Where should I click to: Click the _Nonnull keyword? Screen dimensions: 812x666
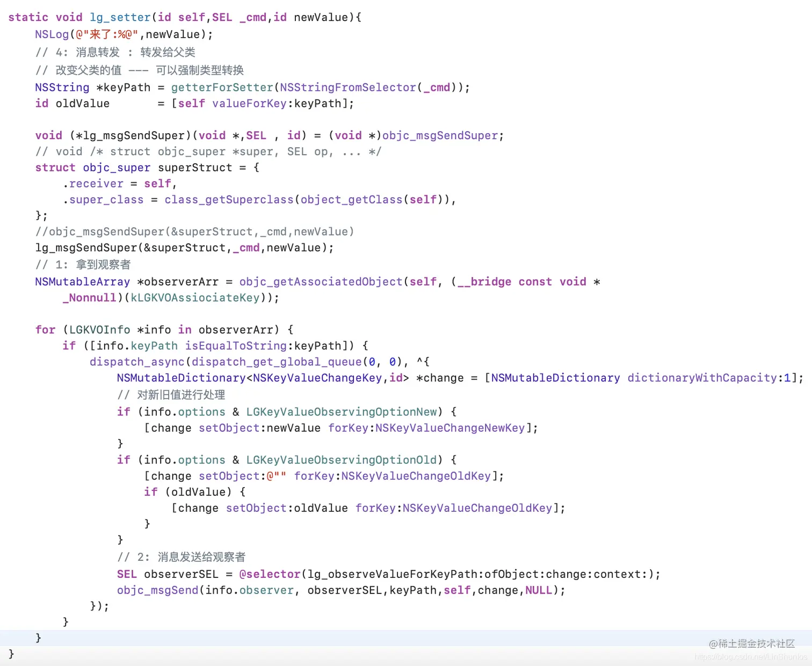tap(90, 298)
